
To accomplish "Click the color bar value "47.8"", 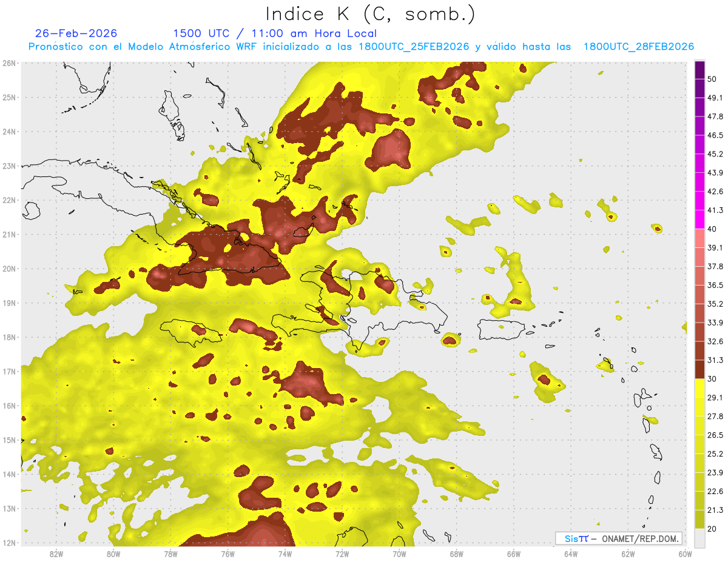I will [x=715, y=116].
